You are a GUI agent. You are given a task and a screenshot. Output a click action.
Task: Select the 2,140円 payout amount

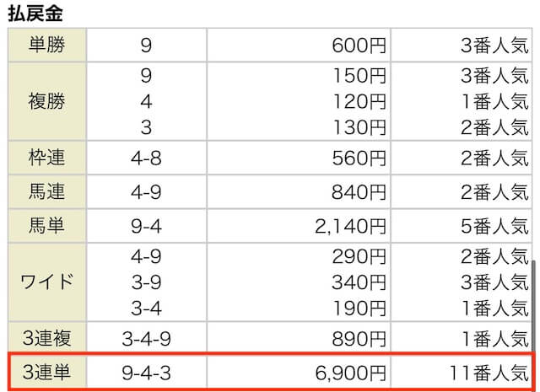click(x=347, y=225)
